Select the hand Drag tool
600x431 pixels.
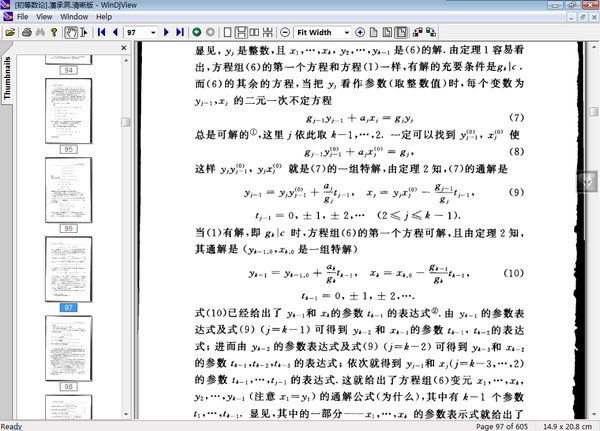(x=71, y=33)
